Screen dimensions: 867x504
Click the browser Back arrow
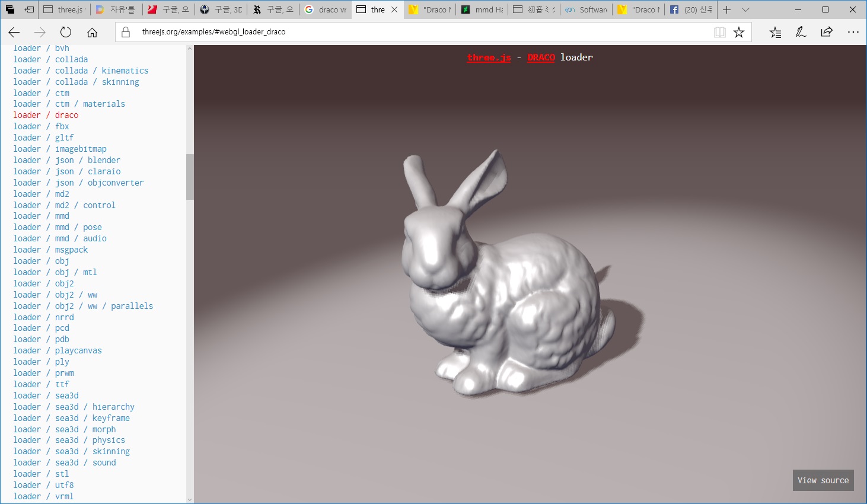click(x=14, y=33)
